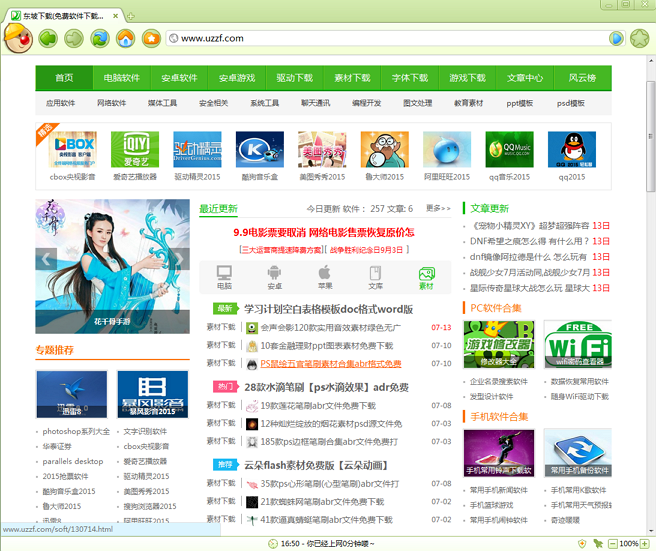656x551 pixels.
Task: Open the 美图秀秀2015 icon
Action: click(322, 149)
